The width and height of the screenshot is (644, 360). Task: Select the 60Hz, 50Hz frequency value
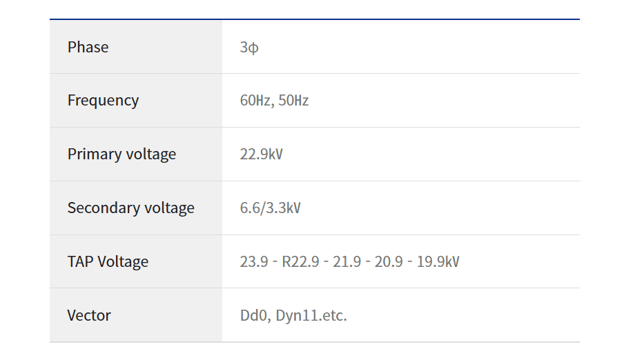274,101
